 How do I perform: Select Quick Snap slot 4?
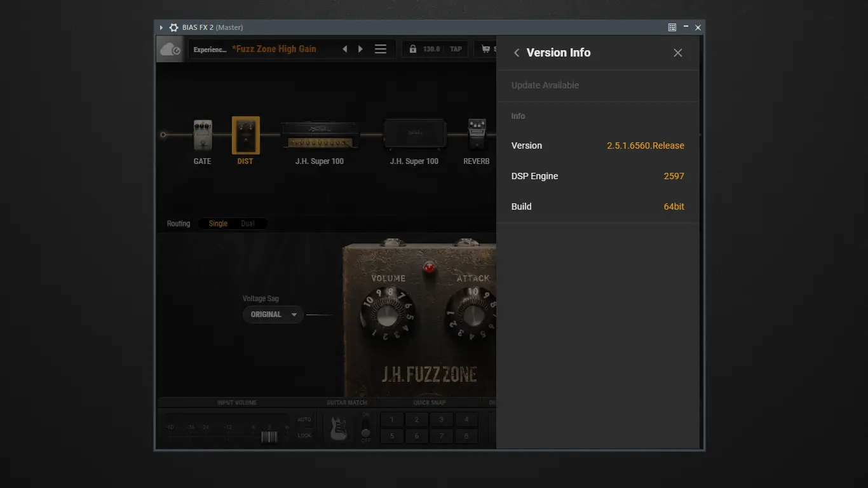click(x=466, y=419)
